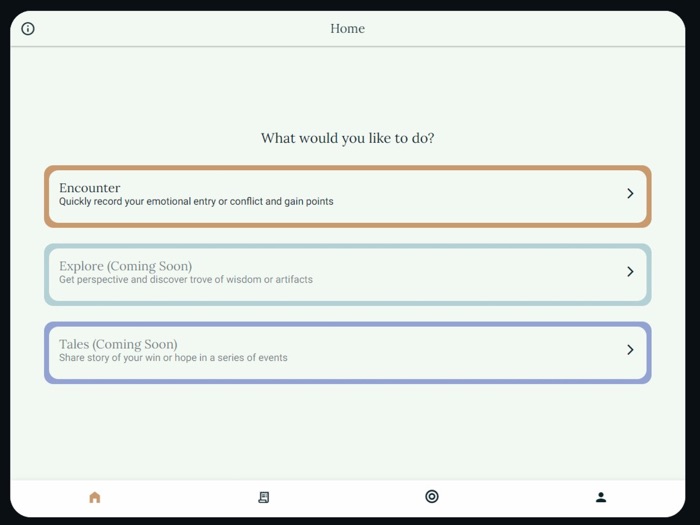The image size is (700, 525).
Task: Open the Encounter card title
Action: (89, 188)
